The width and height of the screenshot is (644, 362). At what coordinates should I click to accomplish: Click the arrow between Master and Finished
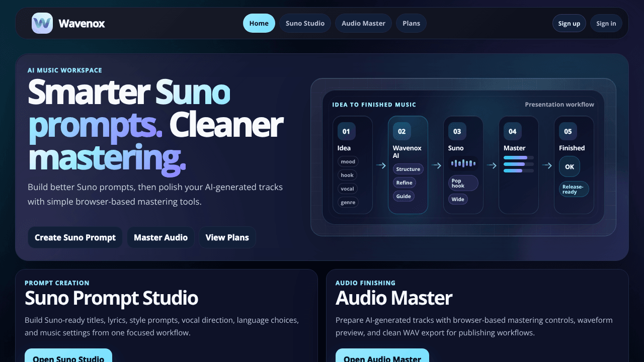tap(546, 165)
